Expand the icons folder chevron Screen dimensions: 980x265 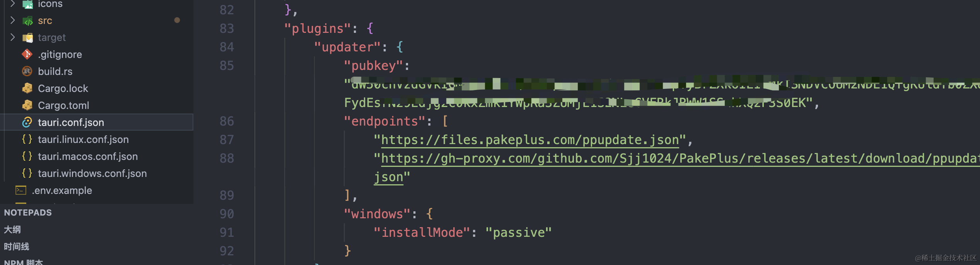12,4
